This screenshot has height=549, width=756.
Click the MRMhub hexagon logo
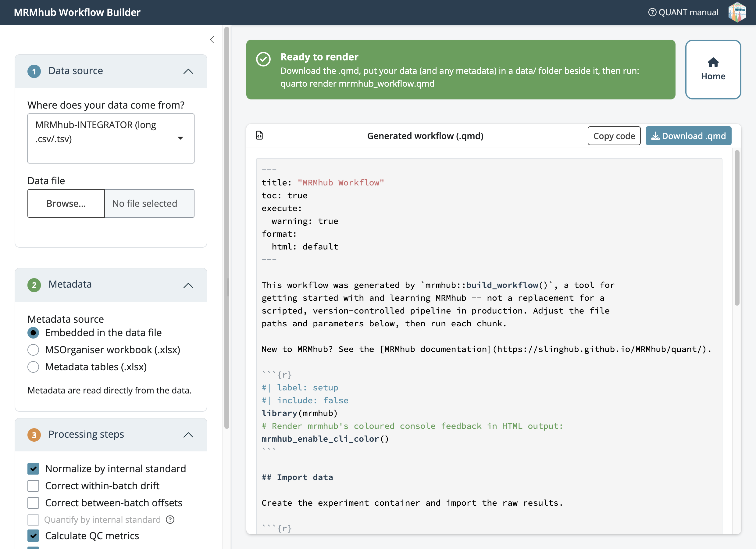pyautogui.click(x=737, y=12)
